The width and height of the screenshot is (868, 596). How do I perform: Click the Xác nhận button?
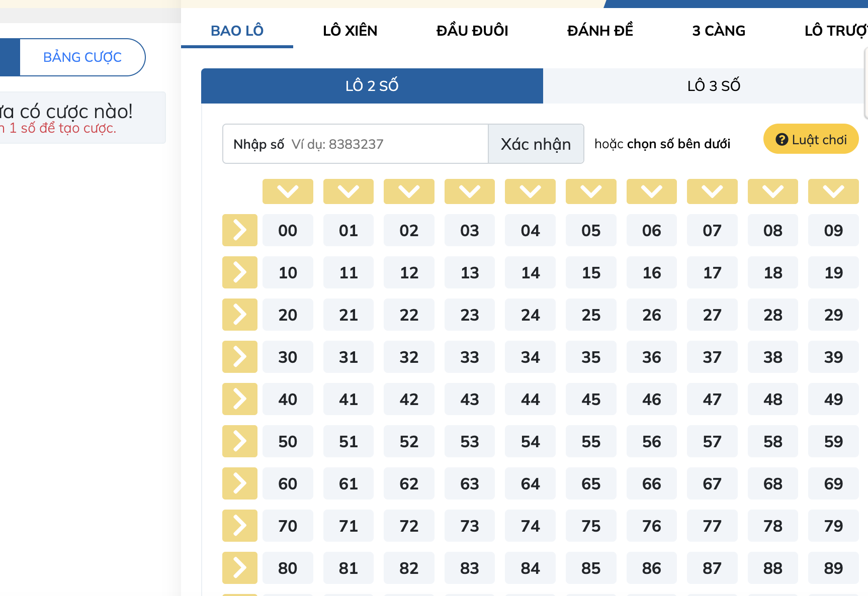tap(536, 144)
